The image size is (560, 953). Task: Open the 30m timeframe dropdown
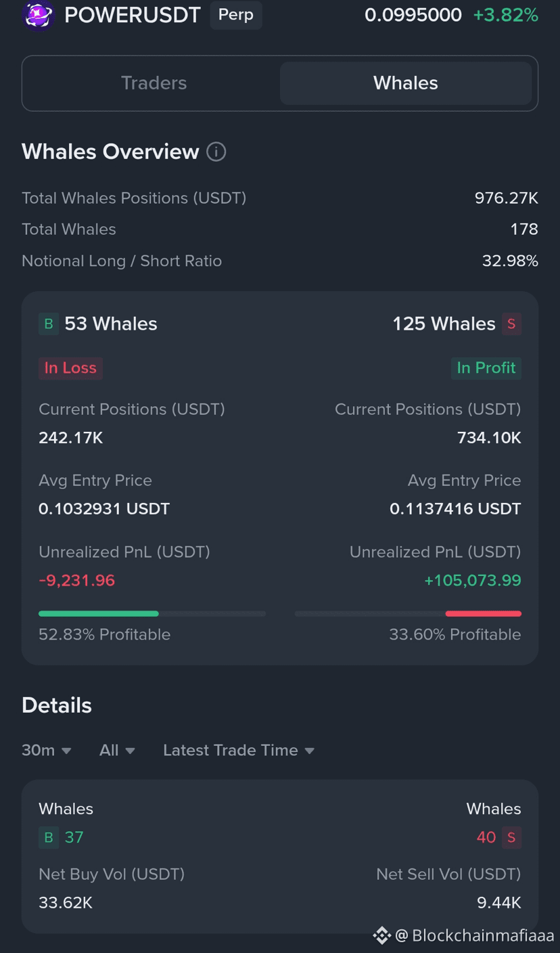[47, 750]
